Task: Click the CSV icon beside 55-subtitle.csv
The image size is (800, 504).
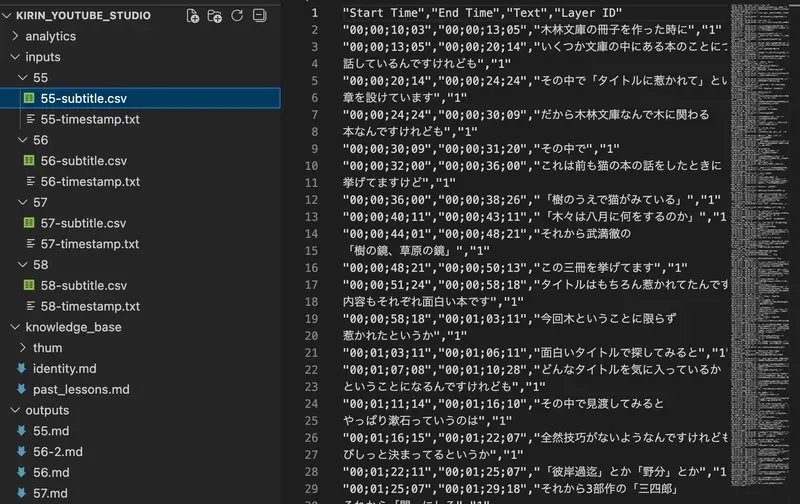Action: click(x=29, y=98)
